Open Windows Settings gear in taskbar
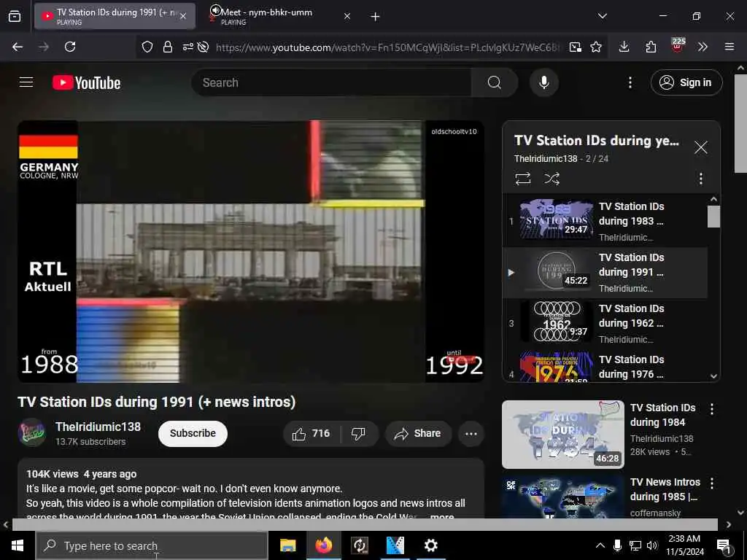The image size is (747, 560). (x=430, y=545)
